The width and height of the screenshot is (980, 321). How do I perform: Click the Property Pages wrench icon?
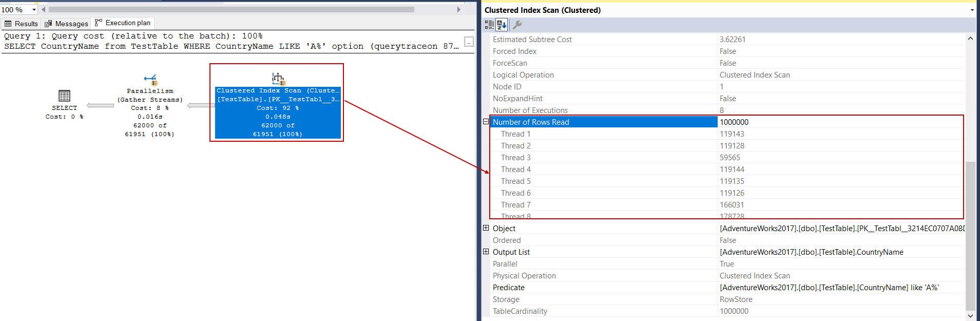coord(517,25)
